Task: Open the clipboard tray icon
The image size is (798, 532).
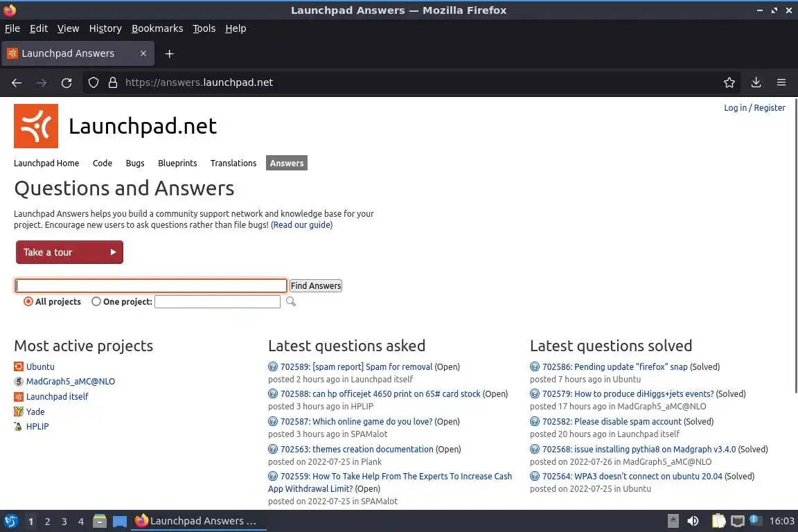Action: point(718,521)
